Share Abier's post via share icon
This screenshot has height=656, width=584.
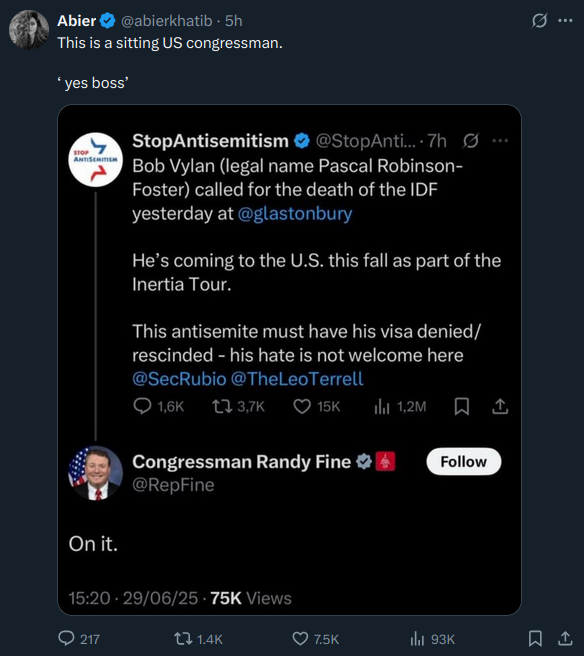565,638
